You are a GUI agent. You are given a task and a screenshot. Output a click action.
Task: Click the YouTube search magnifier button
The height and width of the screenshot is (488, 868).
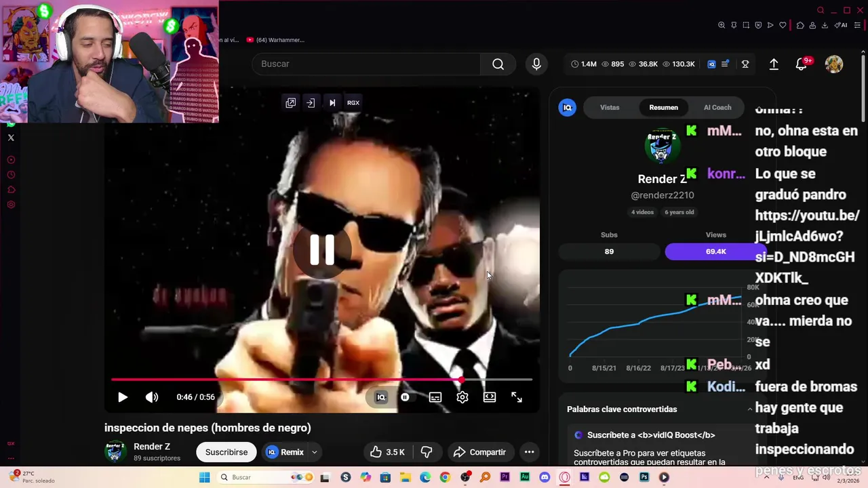pos(498,64)
